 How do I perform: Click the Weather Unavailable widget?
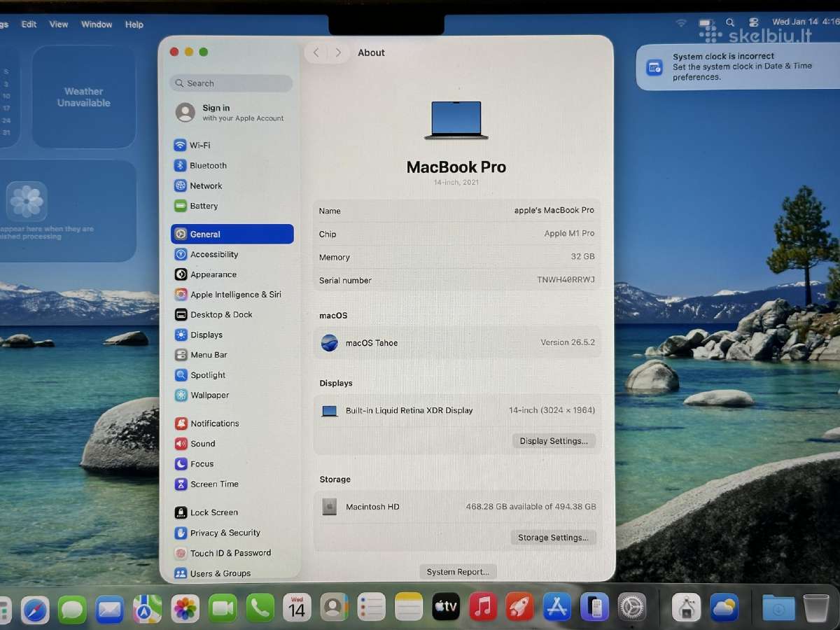point(84,97)
